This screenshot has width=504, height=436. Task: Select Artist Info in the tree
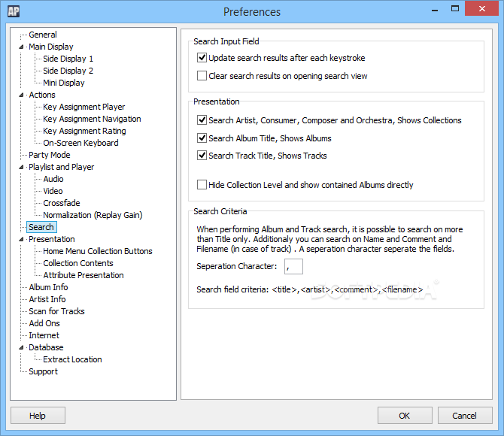(47, 299)
